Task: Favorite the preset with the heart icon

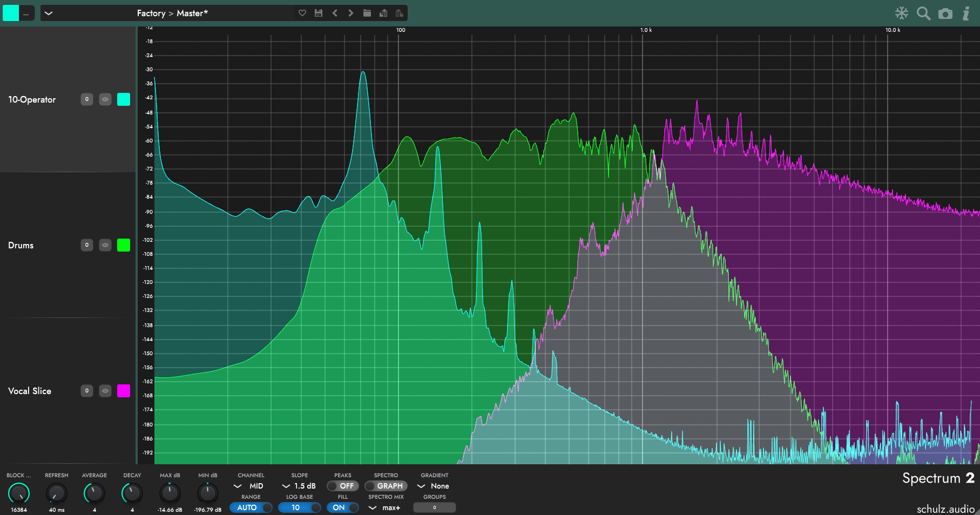Action: coord(302,13)
